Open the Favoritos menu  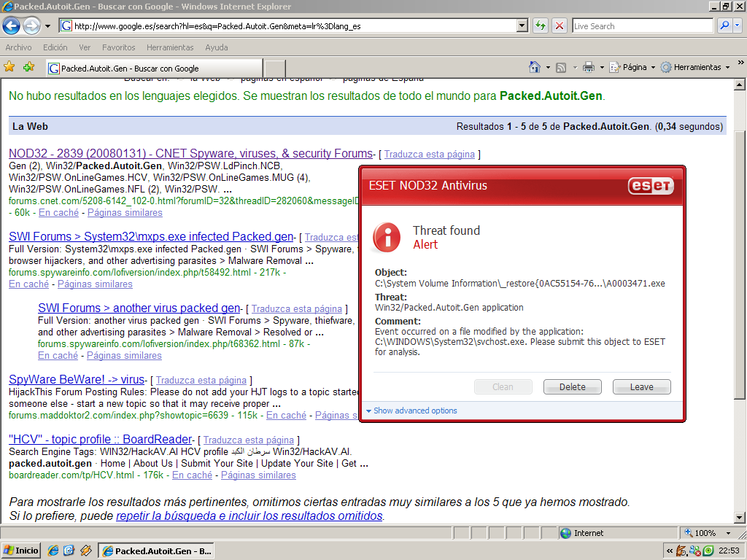(x=118, y=47)
